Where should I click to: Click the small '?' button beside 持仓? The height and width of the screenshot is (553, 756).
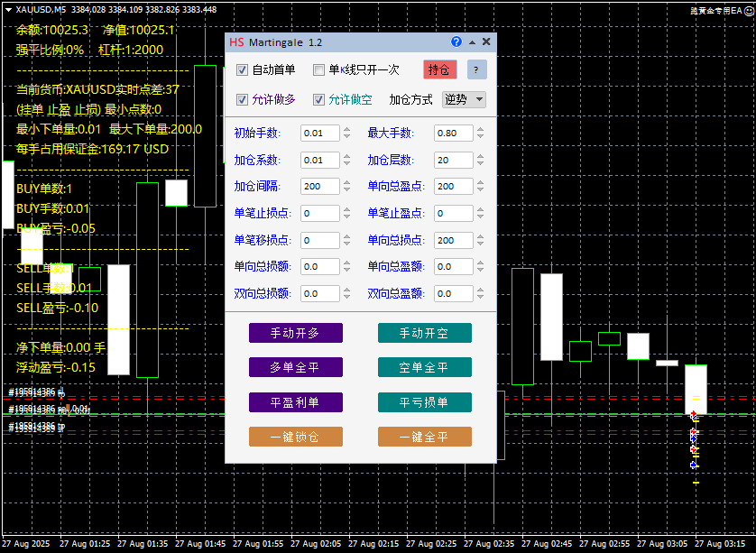coord(475,69)
